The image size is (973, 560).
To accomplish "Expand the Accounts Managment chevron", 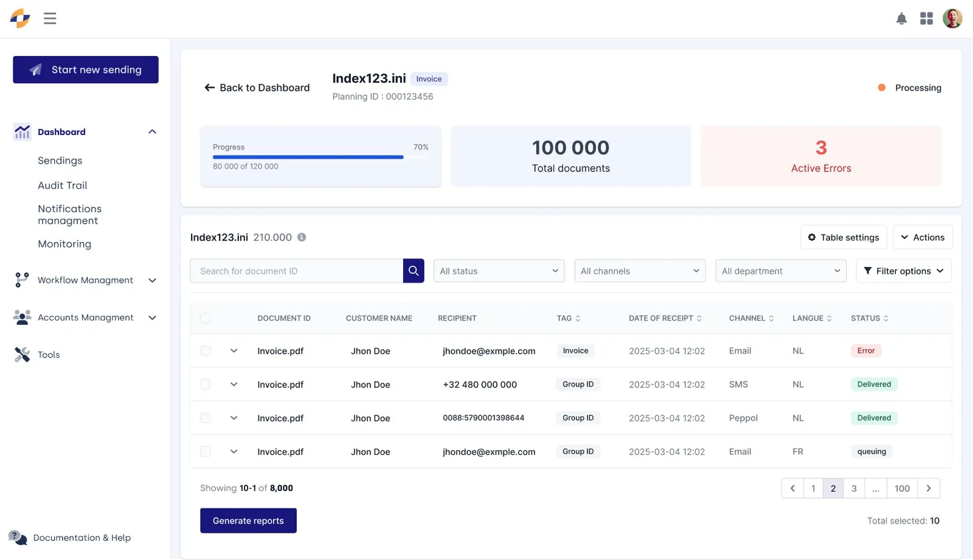I will point(152,317).
